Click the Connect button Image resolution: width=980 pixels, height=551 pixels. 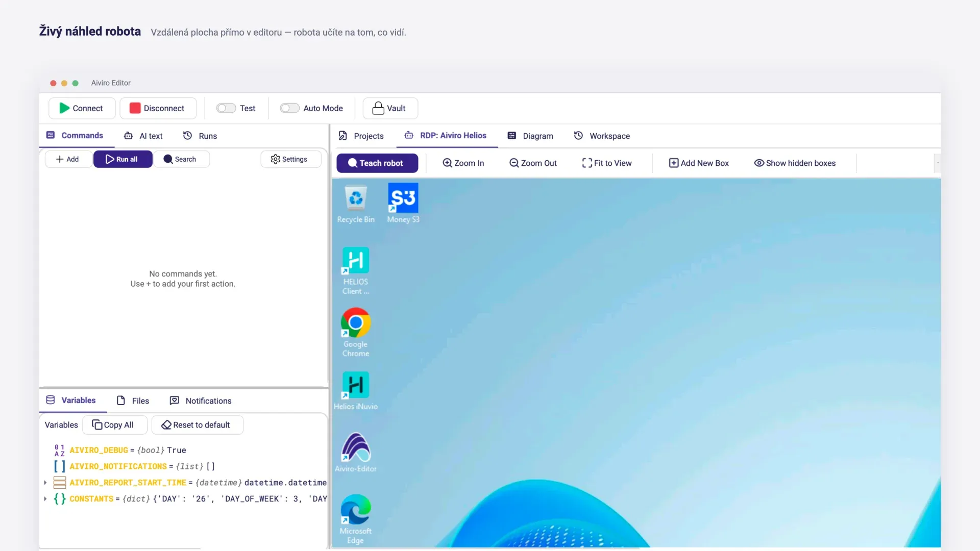(x=81, y=108)
